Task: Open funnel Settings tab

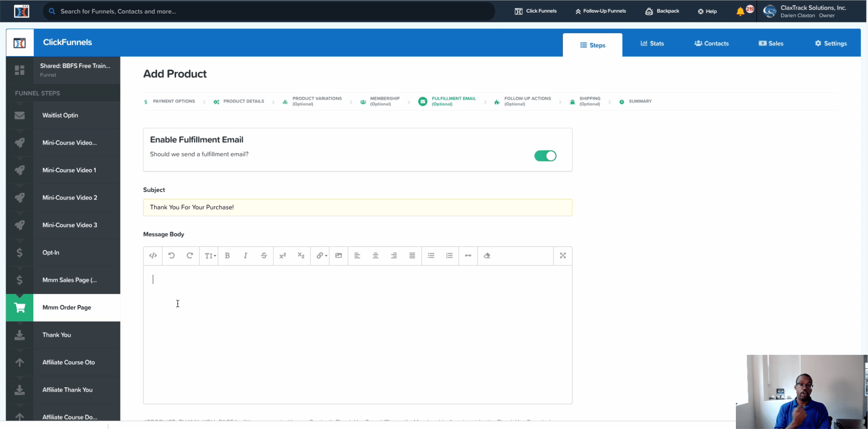Action: tap(831, 43)
